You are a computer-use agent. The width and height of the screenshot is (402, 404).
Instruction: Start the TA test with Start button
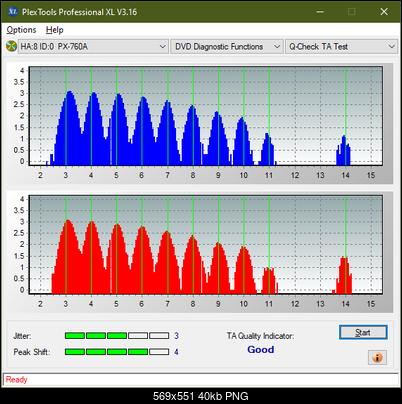363,332
